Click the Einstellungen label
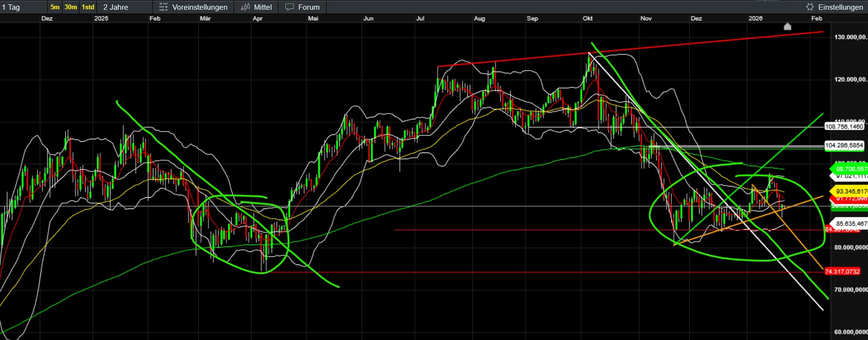This screenshot has height=340, width=868. coord(840,7)
